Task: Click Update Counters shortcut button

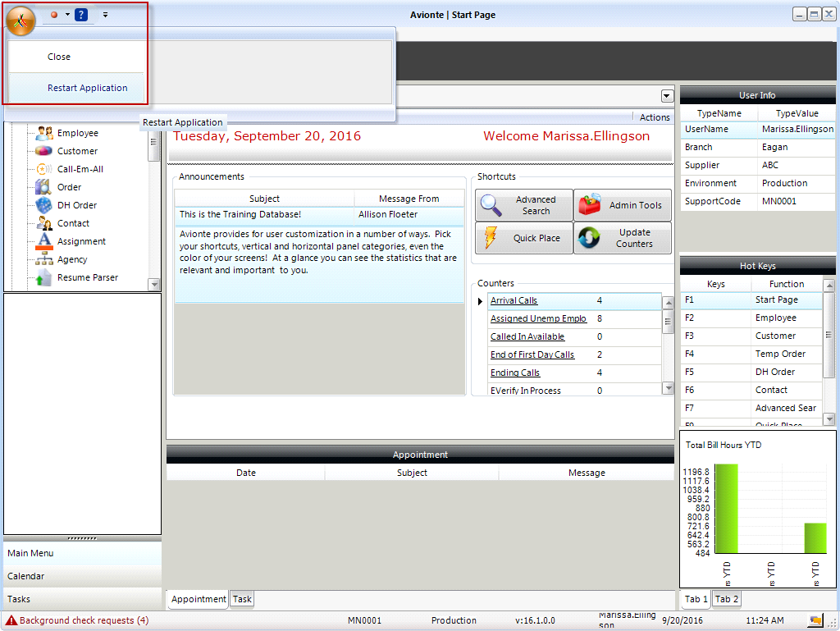Action: coord(622,238)
